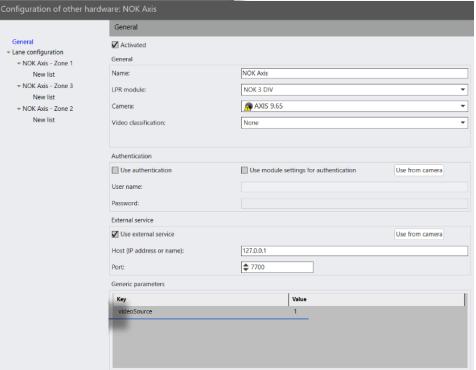Select New list under Zone 2
This screenshot has width=476, height=370.
(44, 120)
